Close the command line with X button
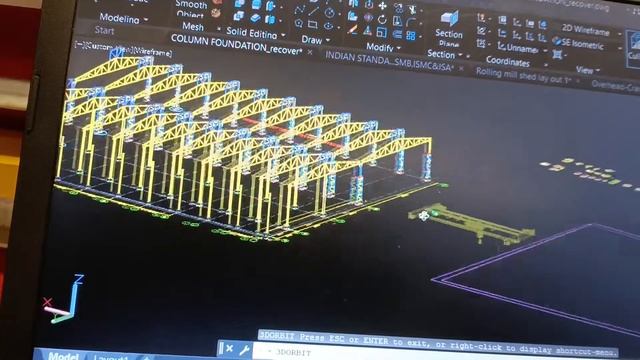Viewport: 640px width, 360px height. point(229,349)
